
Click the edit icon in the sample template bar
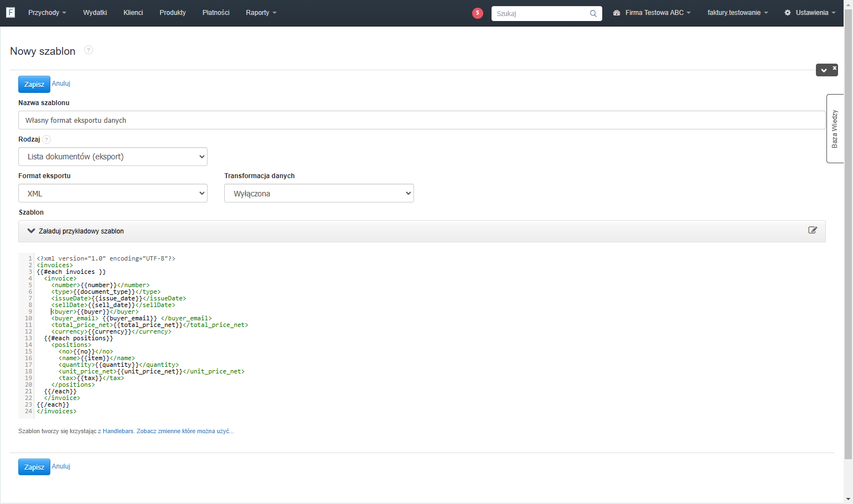pos(813,230)
